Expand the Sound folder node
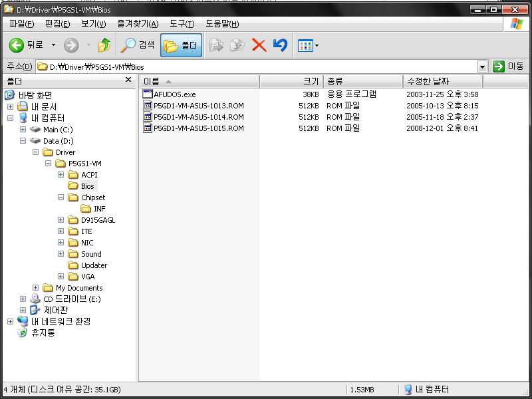 click(x=61, y=254)
